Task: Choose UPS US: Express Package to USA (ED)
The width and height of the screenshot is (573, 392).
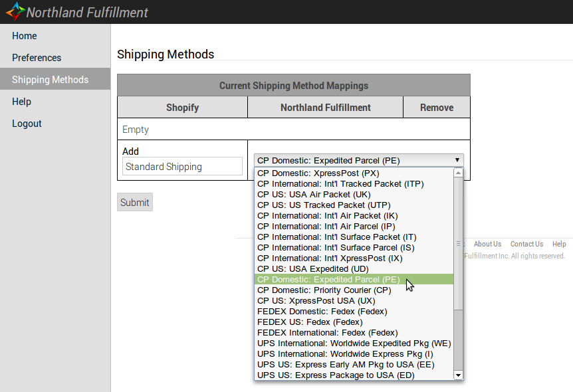Action: 354,375
